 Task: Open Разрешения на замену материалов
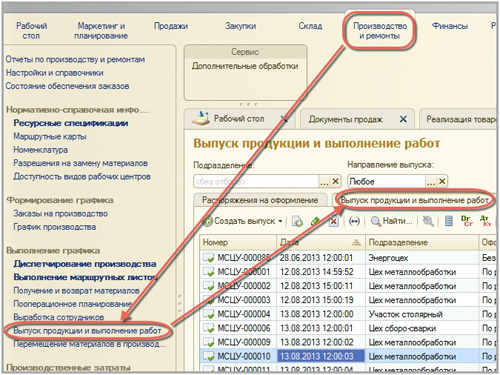point(81,163)
